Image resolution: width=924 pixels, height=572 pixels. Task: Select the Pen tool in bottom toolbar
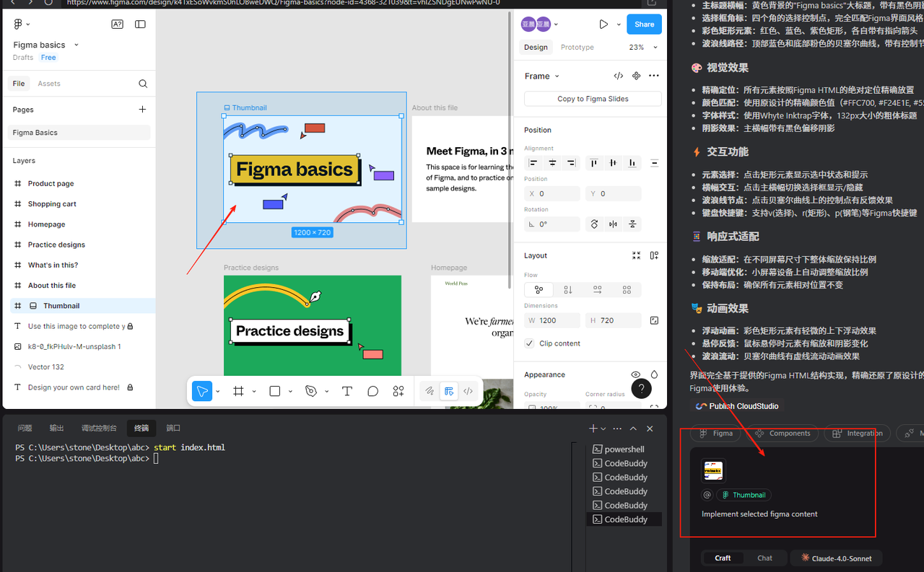[x=311, y=391]
